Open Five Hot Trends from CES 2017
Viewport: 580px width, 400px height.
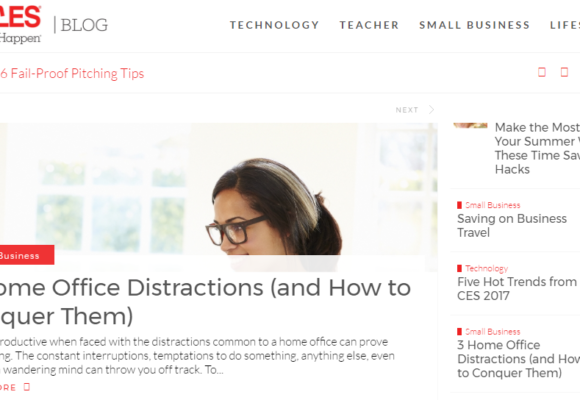tap(518, 289)
